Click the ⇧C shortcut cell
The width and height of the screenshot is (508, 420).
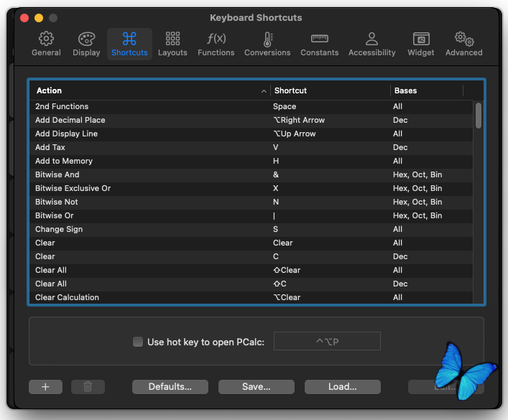[280, 284]
